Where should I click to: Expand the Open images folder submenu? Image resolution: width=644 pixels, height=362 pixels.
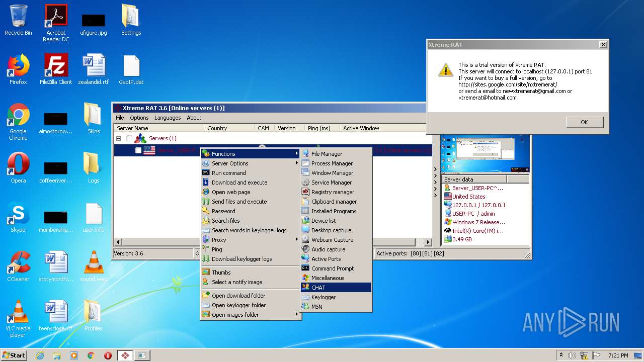[x=251, y=315]
